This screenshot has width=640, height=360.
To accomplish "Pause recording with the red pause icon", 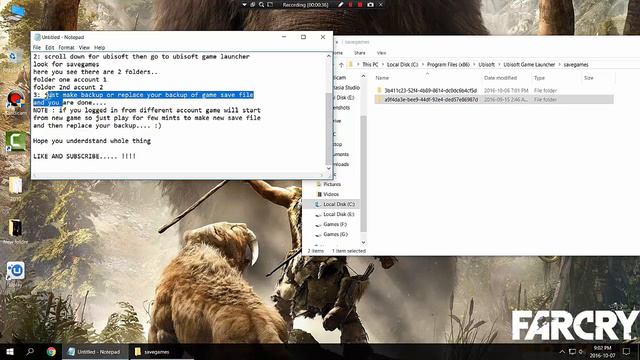I will point(350,4).
